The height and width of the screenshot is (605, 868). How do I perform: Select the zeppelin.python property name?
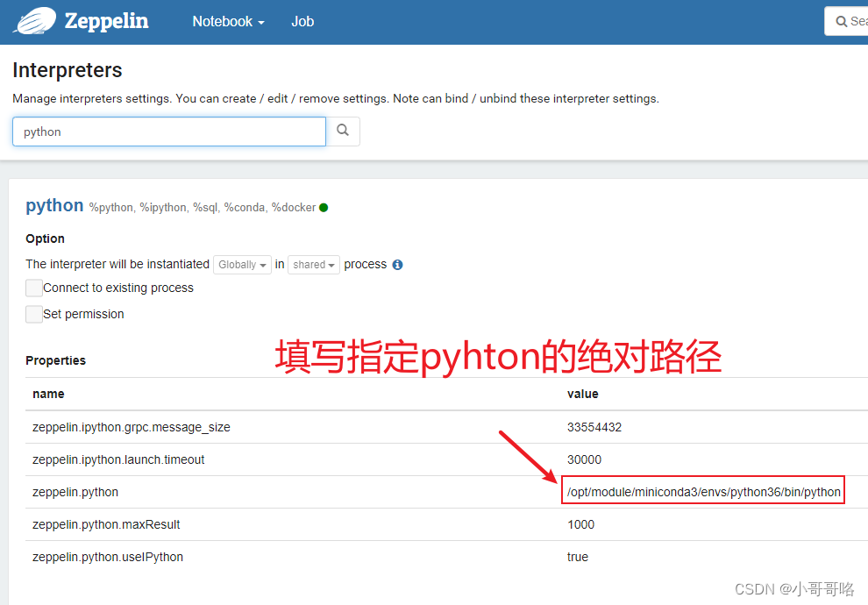pyautogui.click(x=75, y=492)
